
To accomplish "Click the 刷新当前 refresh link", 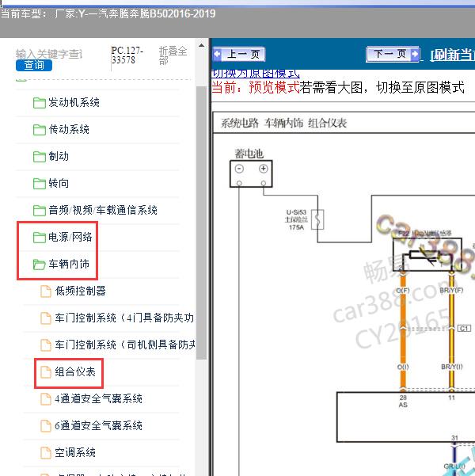I will (x=453, y=55).
